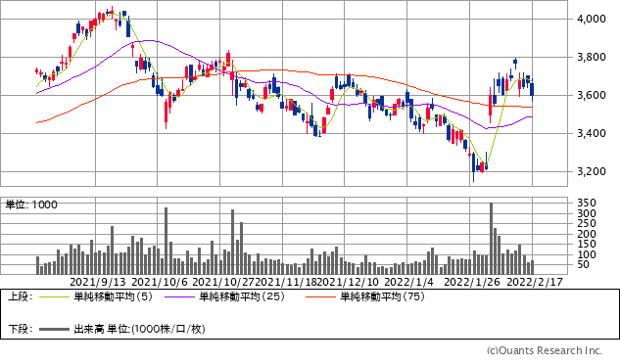Click the 3,400 price axis label

[592, 134]
